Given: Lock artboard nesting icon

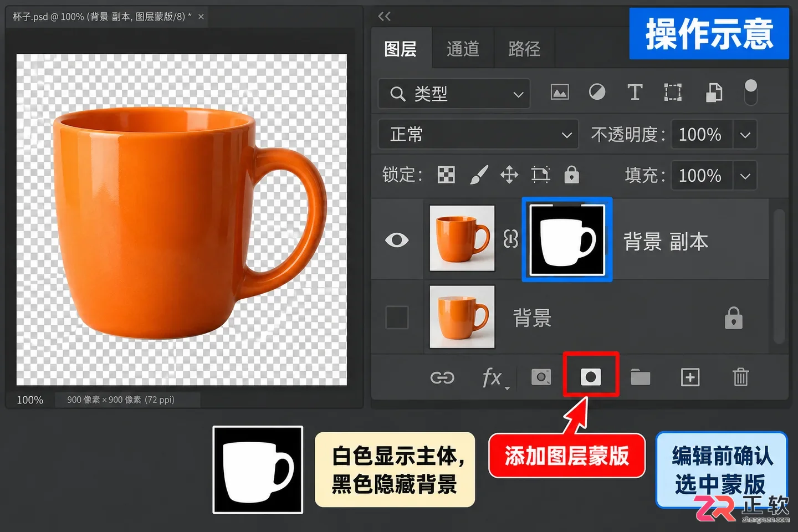Looking at the screenshot, I should (541, 175).
